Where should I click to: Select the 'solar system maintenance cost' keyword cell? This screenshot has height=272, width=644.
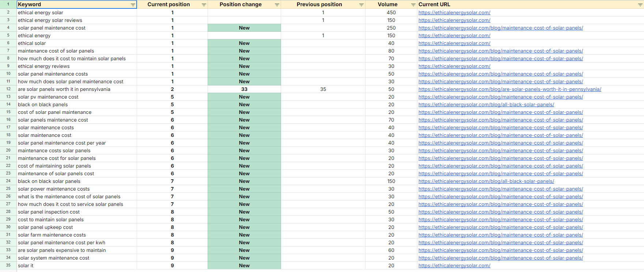point(77,258)
